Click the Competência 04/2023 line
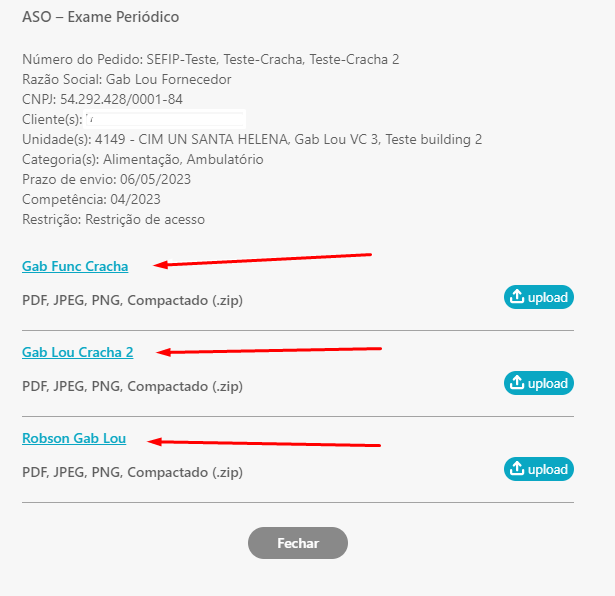615x596 pixels. point(91,199)
